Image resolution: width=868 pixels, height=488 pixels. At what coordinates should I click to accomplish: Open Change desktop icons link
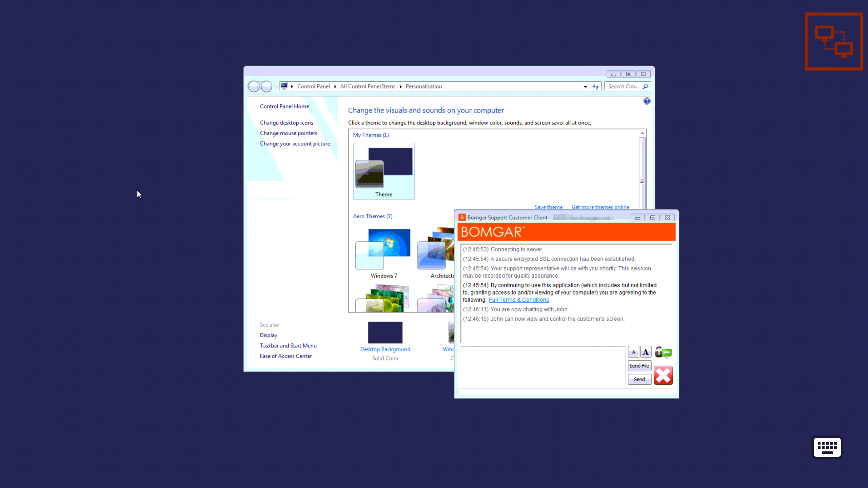coord(287,123)
